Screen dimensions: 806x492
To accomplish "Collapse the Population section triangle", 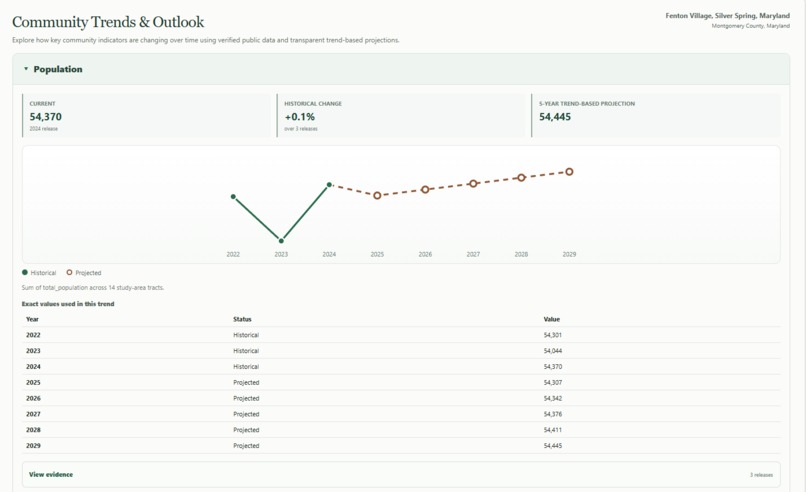I will [26, 68].
